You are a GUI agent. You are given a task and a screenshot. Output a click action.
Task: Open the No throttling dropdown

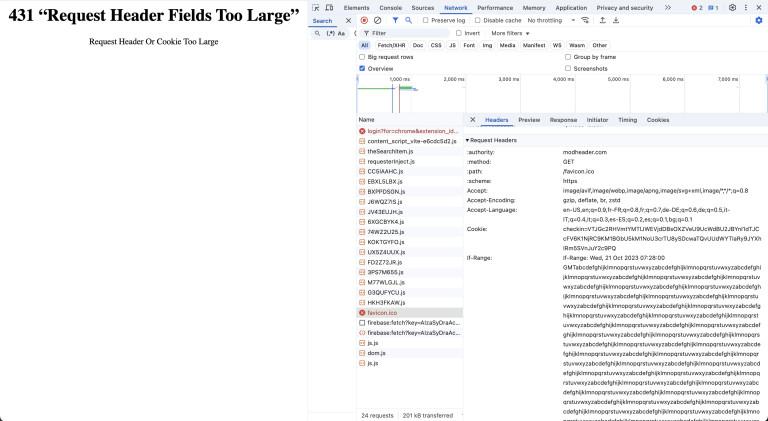[551, 21]
